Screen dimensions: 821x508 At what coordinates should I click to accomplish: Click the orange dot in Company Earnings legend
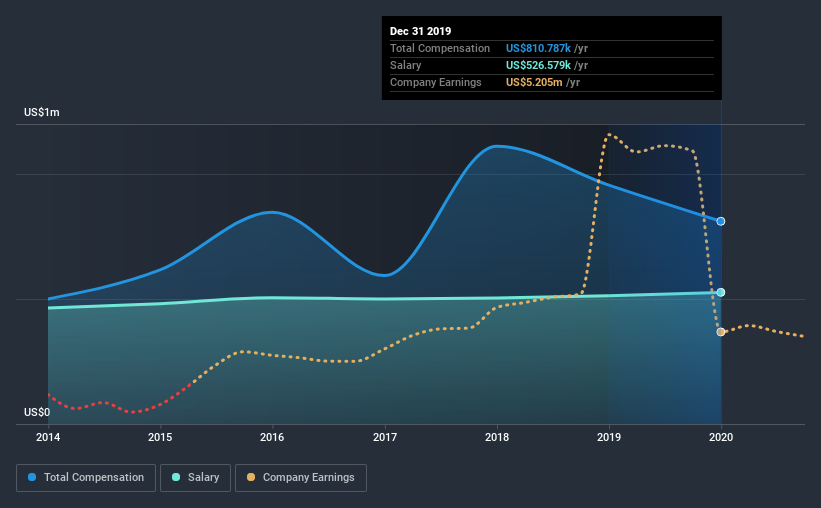tap(251, 477)
